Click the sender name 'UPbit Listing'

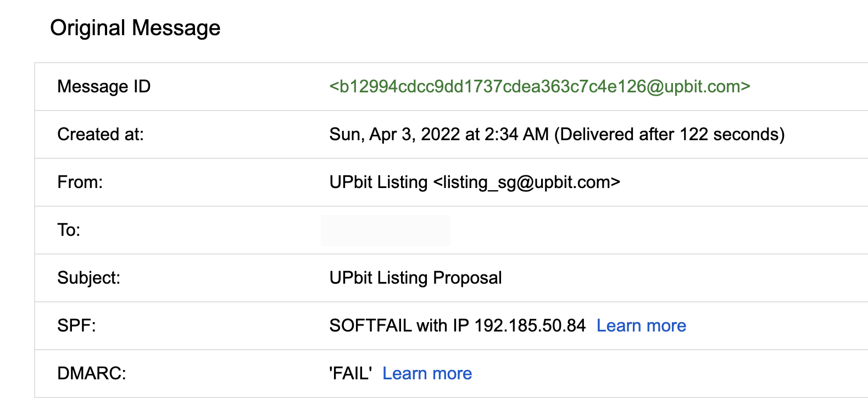click(x=378, y=183)
